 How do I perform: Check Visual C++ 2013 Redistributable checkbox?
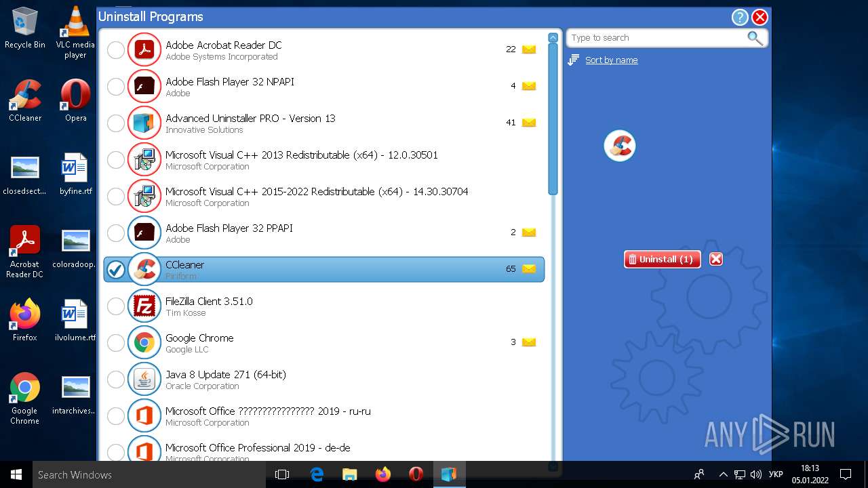(x=116, y=159)
